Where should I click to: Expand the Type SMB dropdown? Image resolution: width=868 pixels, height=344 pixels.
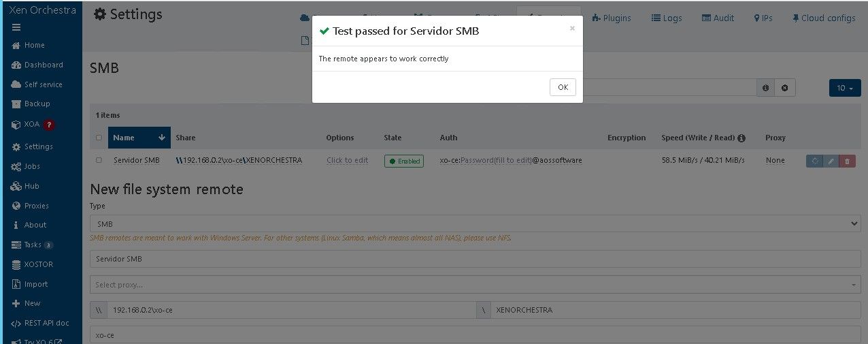(475, 223)
